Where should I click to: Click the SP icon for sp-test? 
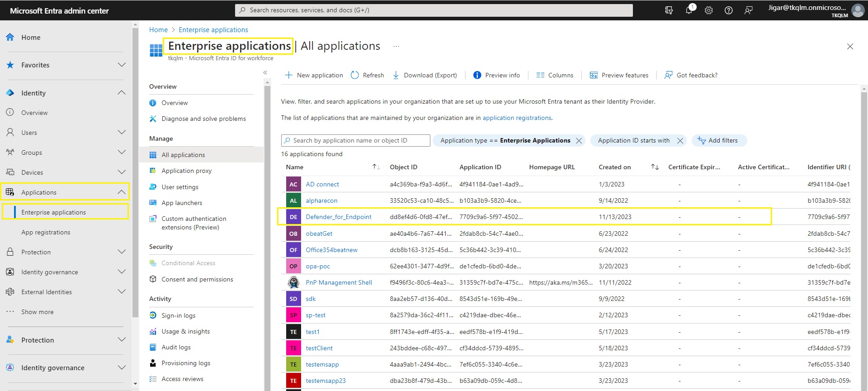click(x=293, y=315)
